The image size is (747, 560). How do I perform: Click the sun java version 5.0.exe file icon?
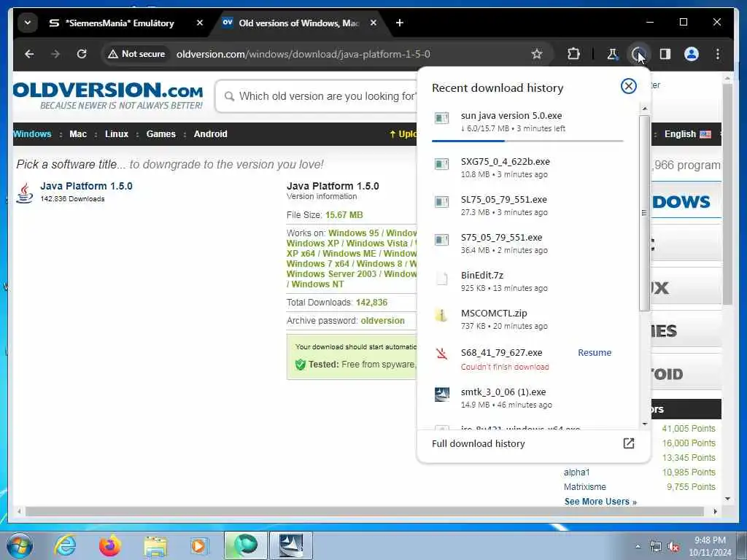[441, 118]
